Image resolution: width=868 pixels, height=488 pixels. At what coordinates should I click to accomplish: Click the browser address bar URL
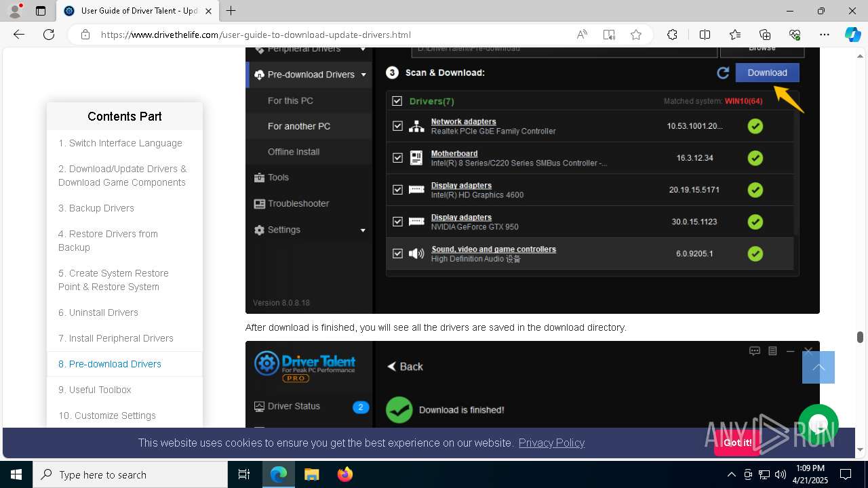tap(256, 35)
